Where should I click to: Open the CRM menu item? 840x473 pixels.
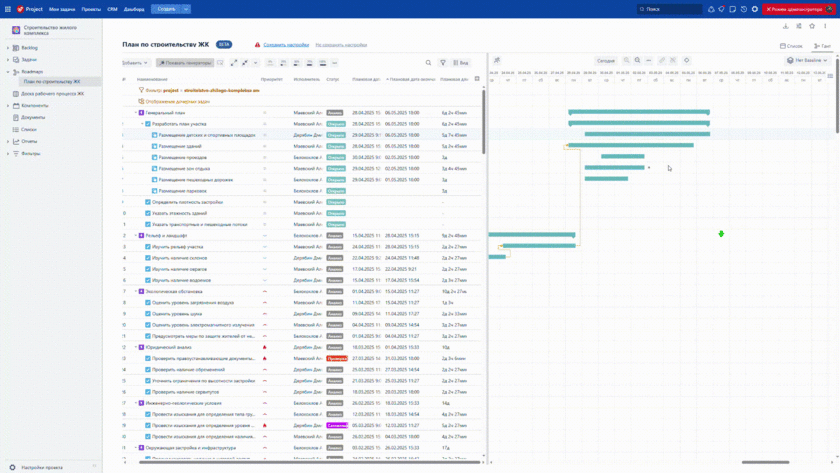pyautogui.click(x=112, y=9)
